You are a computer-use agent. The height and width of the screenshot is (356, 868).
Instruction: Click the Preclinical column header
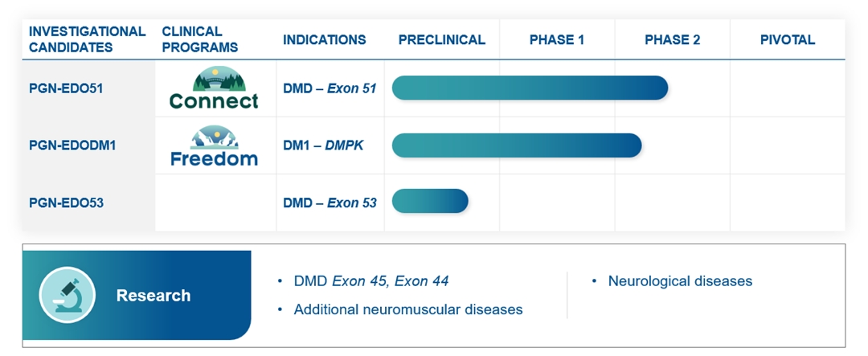point(441,39)
